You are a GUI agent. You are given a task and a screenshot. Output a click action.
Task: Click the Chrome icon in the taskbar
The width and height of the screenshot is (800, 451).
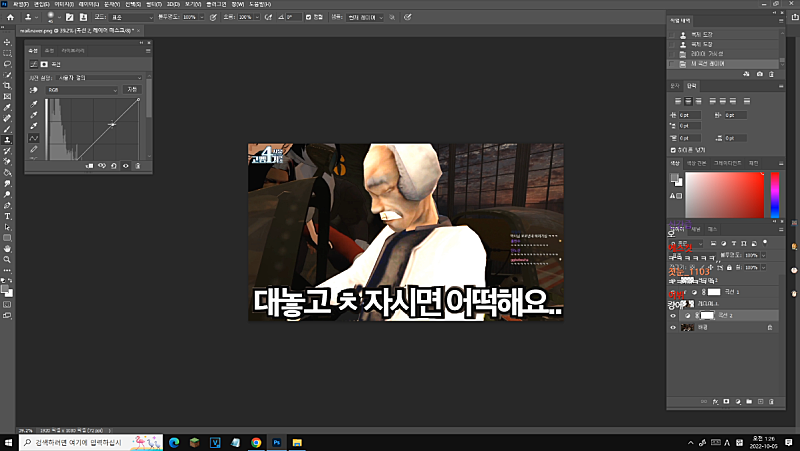[x=256, y=441]
